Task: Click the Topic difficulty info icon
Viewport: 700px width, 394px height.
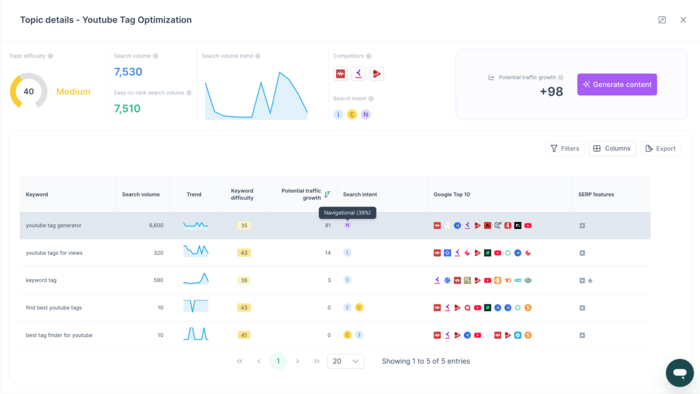Action: click(50, 56)
